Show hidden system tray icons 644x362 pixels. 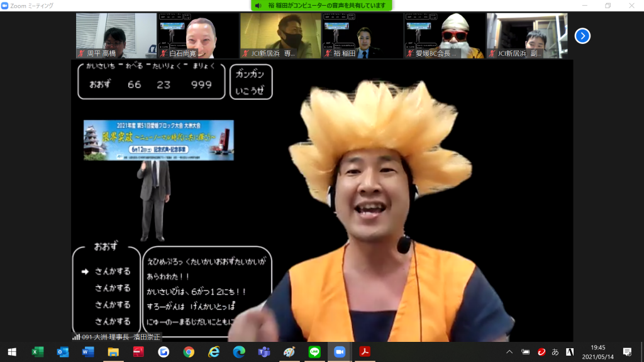point(509,352)
